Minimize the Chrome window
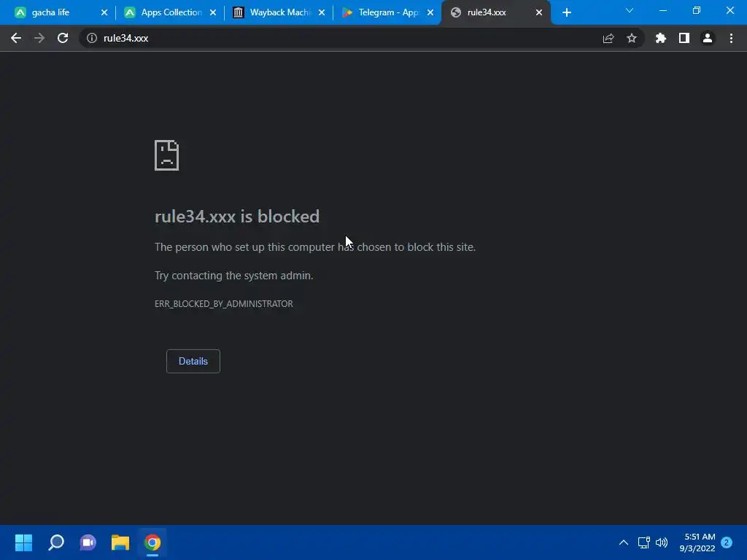Image resolution: width=747 pixels, height=560 pixels. [x=662, y=10]
